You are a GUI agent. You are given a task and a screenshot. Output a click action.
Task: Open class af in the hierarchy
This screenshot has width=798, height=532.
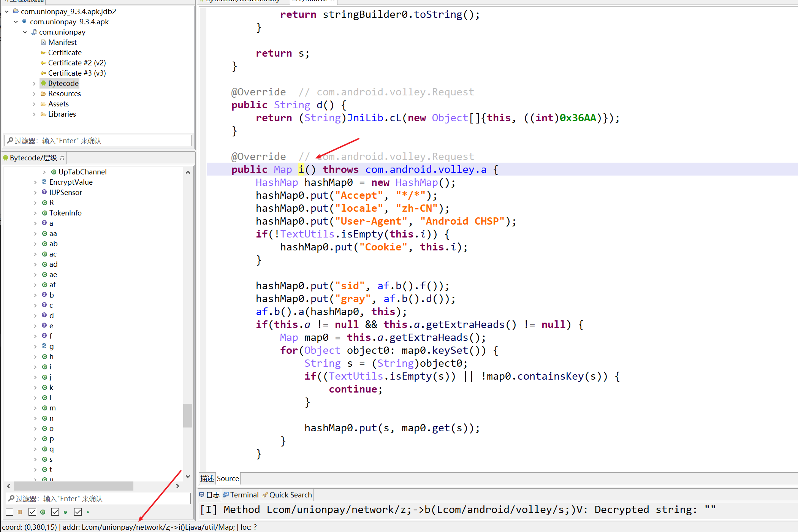point(52,285)
